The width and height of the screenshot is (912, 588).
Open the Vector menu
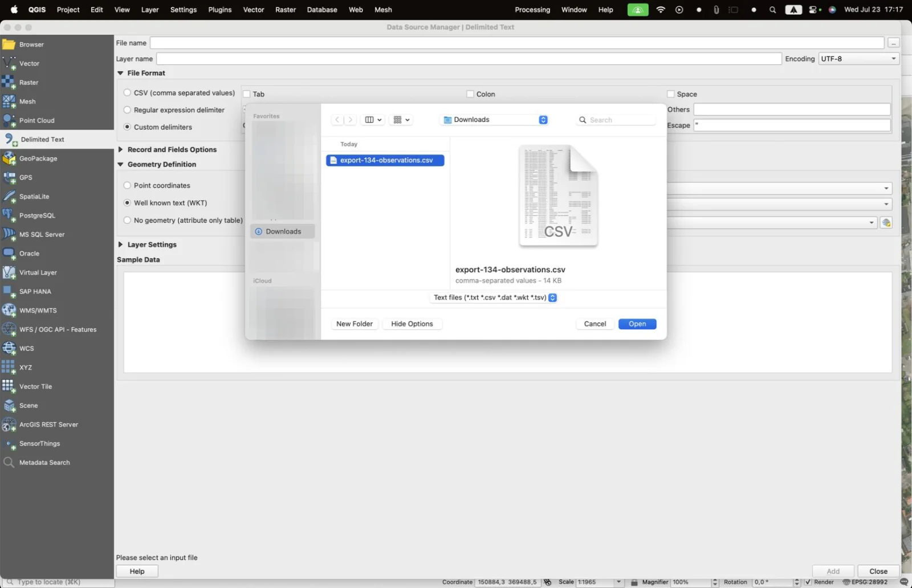point(254,10)
